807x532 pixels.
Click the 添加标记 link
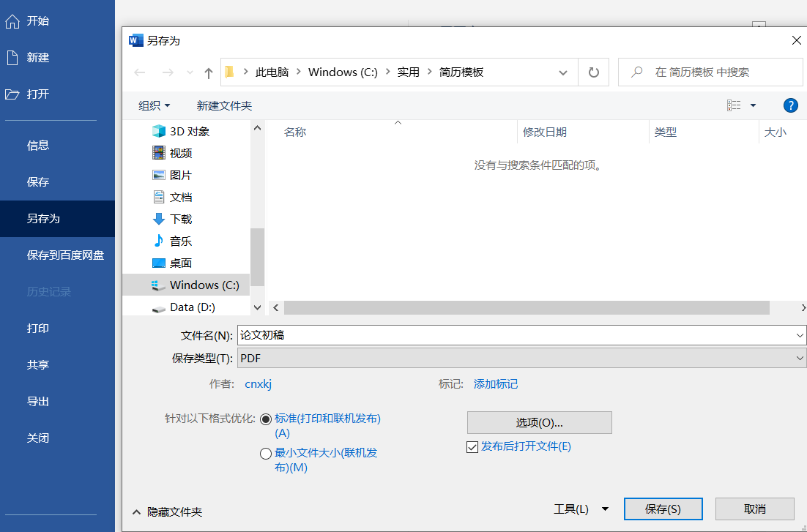point(496,383)
